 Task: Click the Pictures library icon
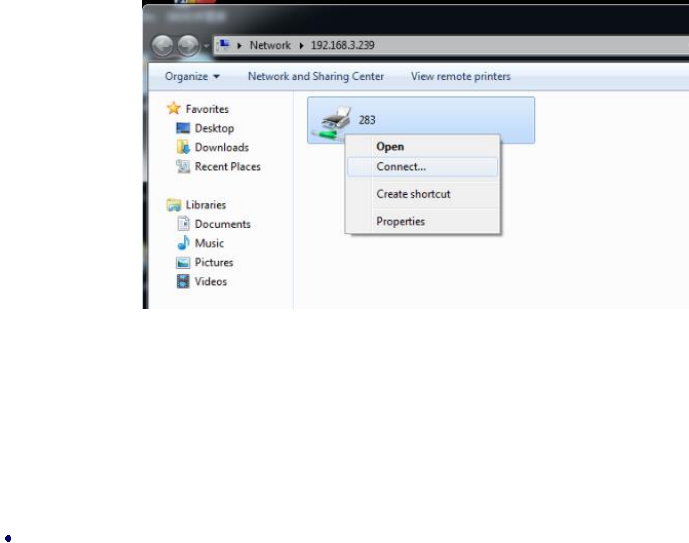(183, 262)
